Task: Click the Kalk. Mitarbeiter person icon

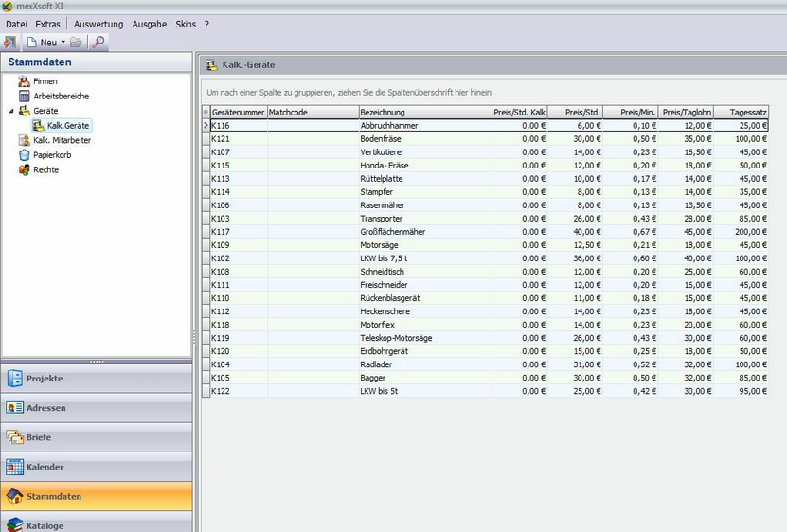Action: tap(24, 140)
